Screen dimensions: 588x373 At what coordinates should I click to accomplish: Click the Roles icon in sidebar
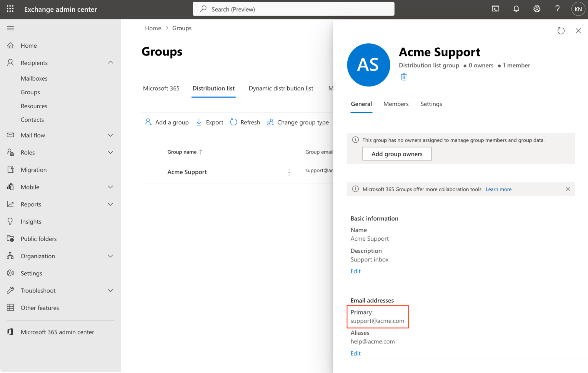point(10,152)
